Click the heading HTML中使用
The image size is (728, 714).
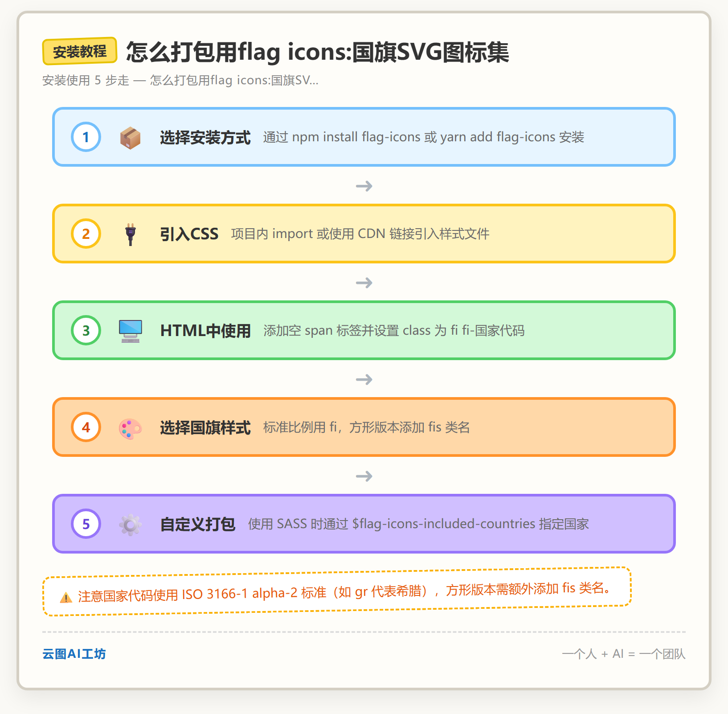pos(205,331)
